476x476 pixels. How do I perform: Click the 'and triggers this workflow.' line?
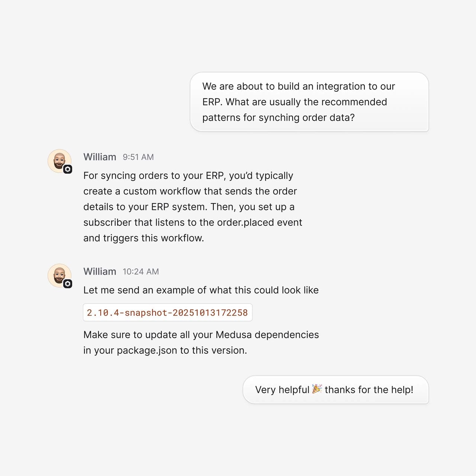tap(144, 238)
